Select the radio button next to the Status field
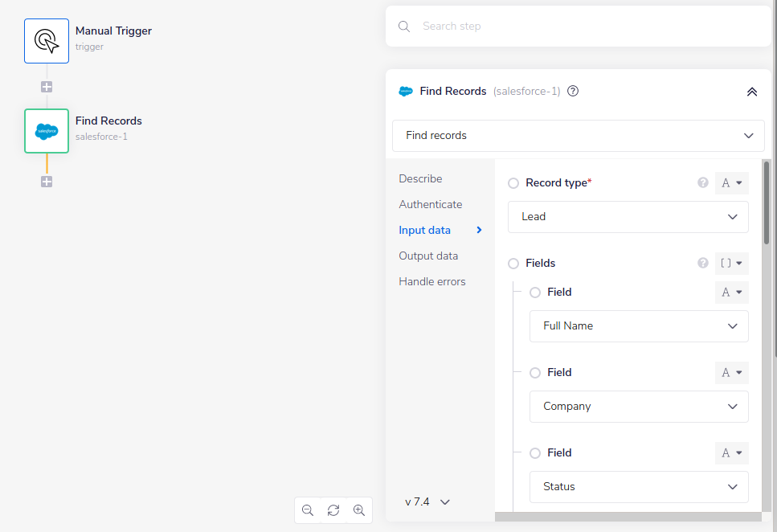The height and width of the screenshot is (532, 777). (x=535, y=452)
